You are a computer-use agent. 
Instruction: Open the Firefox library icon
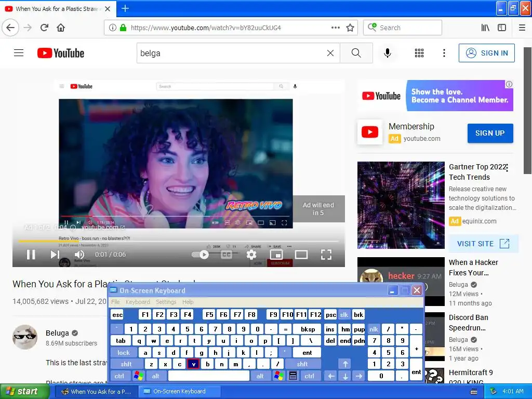pyautogui.click(x=485, y=28)
